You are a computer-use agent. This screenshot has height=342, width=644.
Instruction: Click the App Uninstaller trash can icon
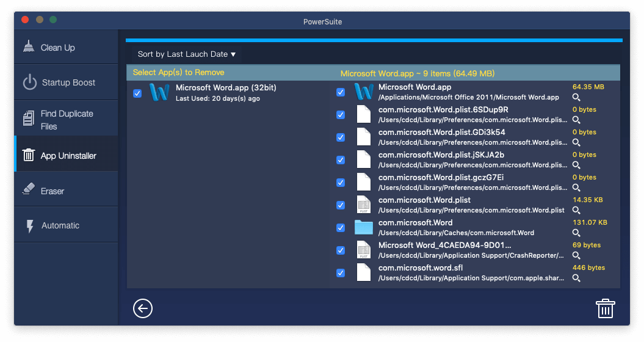click(28, 155)
